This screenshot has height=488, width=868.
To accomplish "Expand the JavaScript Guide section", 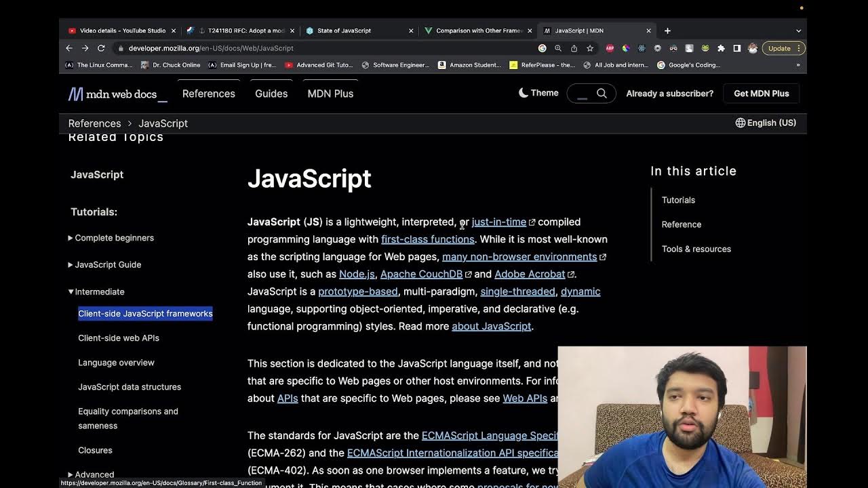I will click(104, 264).
